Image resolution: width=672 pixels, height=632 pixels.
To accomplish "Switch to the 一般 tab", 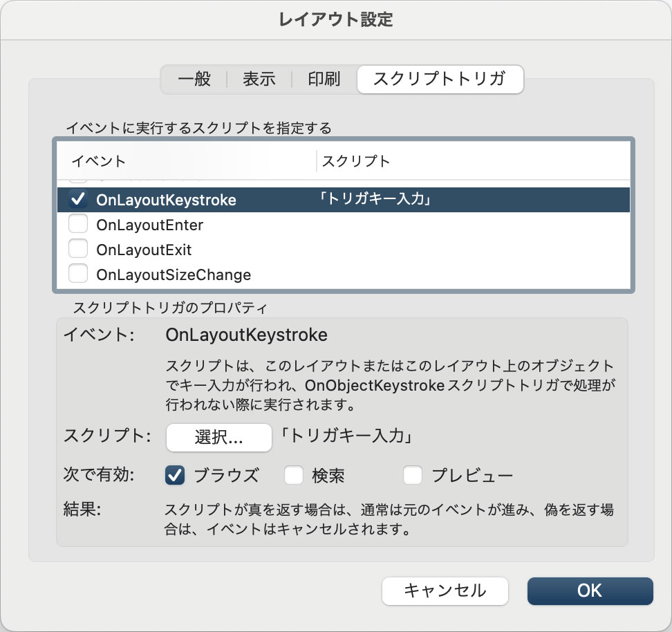I will point(194,80).
